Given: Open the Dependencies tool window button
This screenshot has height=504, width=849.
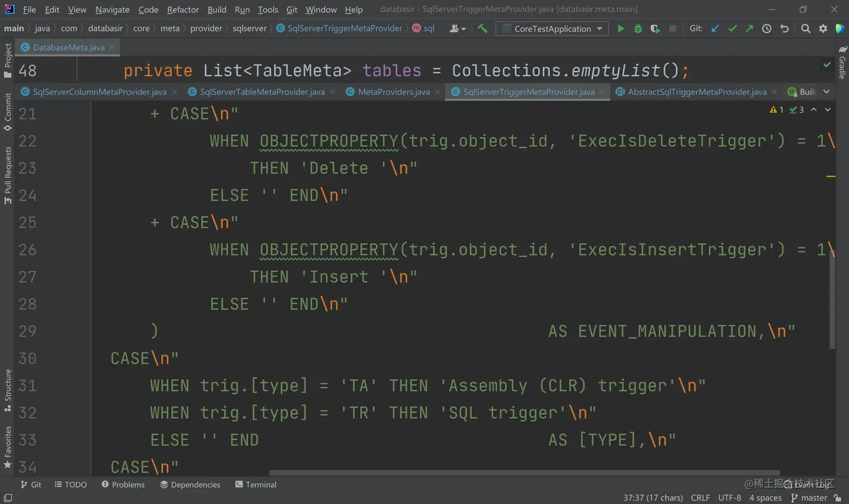Looking at the screenshot, I should (x=190, y=484).
